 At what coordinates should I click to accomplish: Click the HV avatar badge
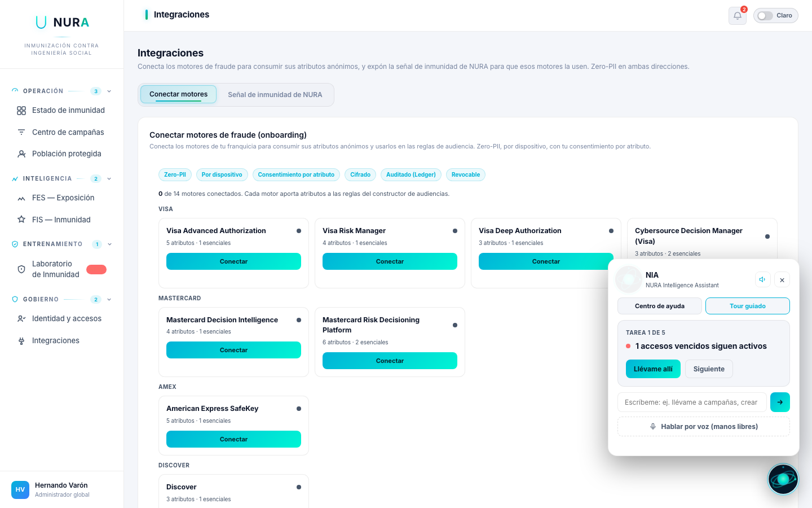click(20, 490)
